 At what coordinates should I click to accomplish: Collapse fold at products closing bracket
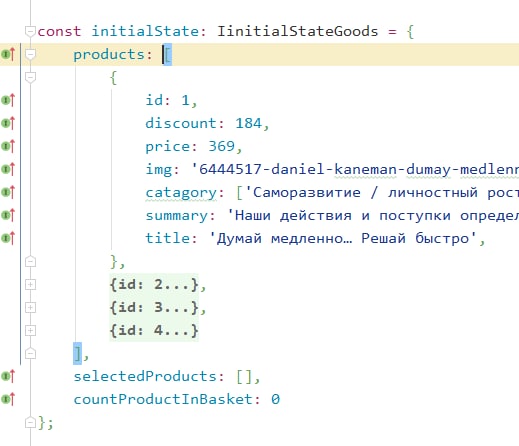[30, 353]
